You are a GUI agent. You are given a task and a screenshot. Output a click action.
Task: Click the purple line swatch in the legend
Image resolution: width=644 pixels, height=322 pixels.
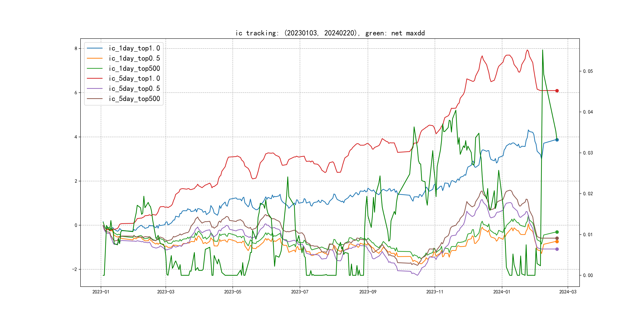95,88
